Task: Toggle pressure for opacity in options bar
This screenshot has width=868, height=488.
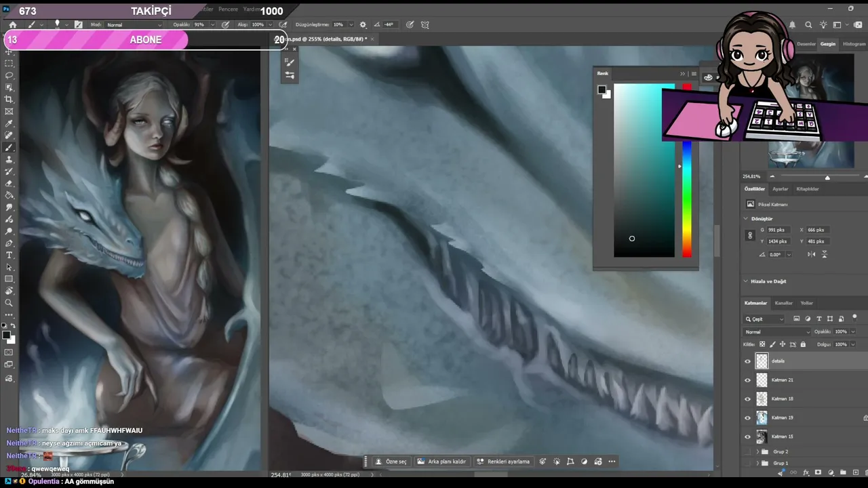Action: point(226,24)
